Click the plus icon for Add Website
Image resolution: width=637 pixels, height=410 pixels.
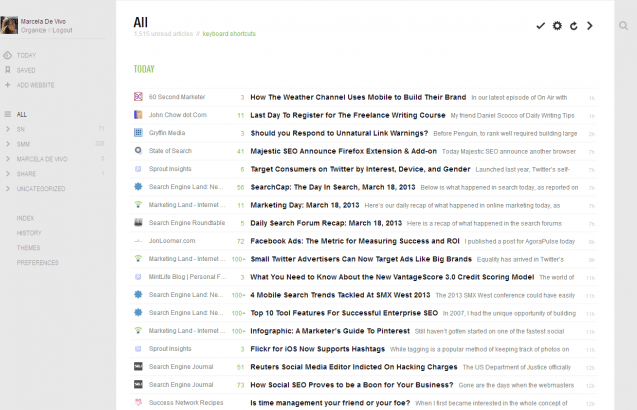[x=7, y=85]
